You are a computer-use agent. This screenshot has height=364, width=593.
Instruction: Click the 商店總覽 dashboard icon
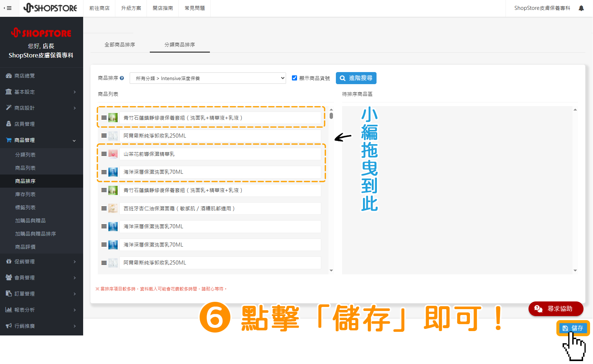pyautogui.click(x=9, y=76)
